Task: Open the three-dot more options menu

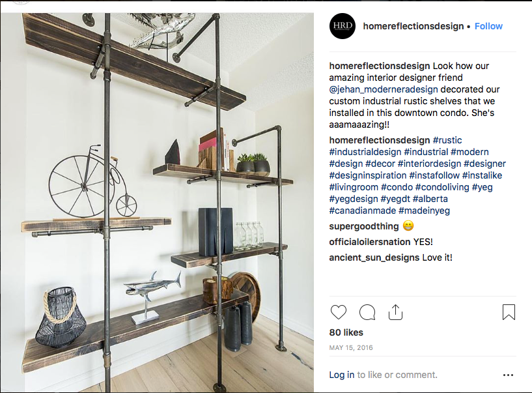Action: coord(508,375)
